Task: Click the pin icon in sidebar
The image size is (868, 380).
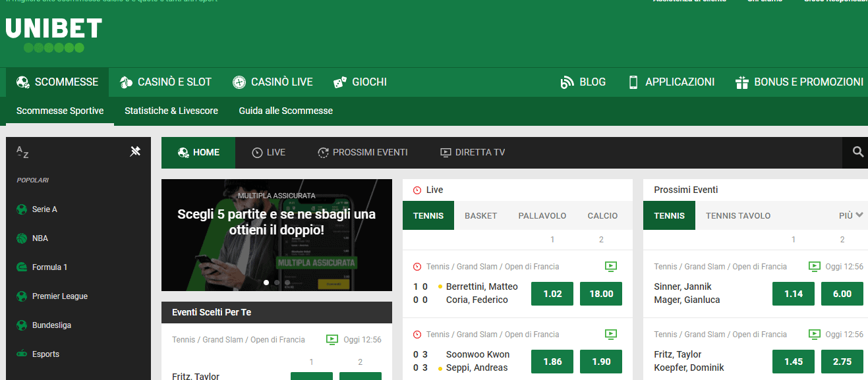Action: pyautogui.click(x=135, y=151)
